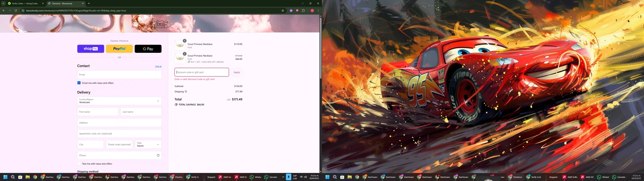Open the Purple extension icon in Chrome toolbar
Viewport: 644px width, 181px height.
[x=291, y=10]
